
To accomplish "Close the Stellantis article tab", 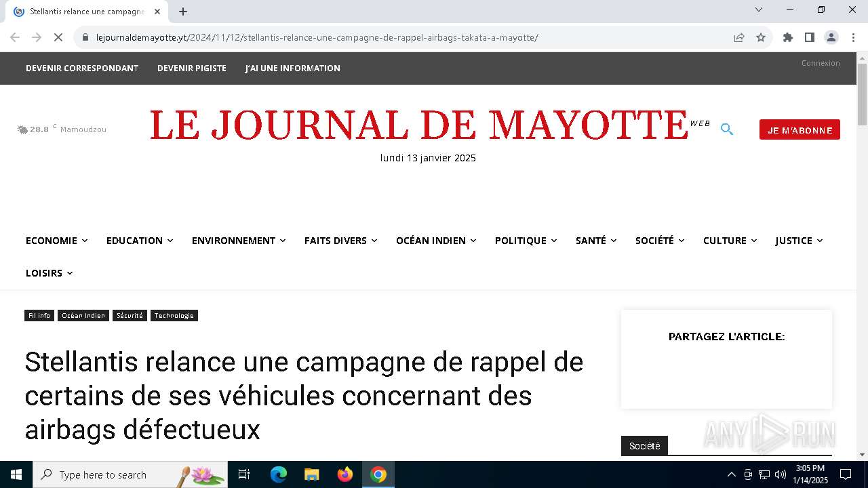I will tap(157, 12).
